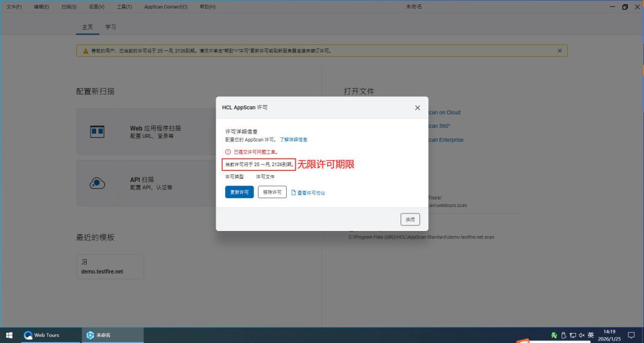Image resolution: width=644 pixels, height=343 pixels.
Task: Open the 查看许可协议 document link
Action: pyautogui.click(x=311, y=193)
